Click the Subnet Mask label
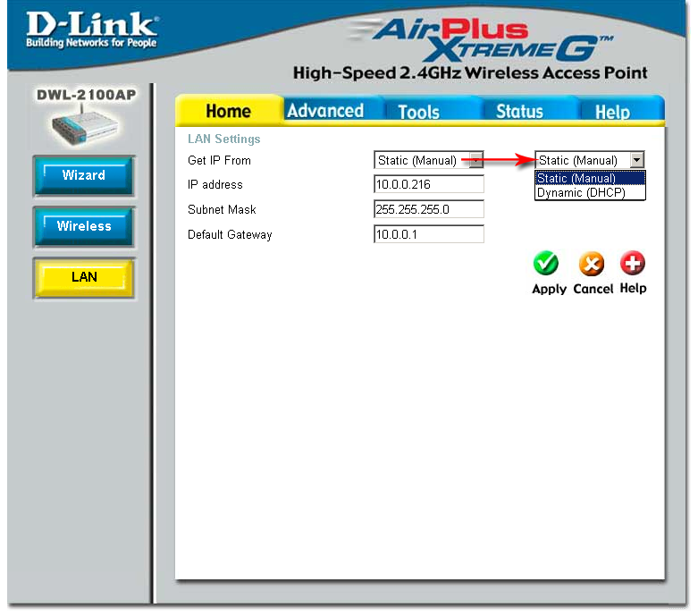The width and height of the screenshot is (698, 616). [x=222, y=209]
